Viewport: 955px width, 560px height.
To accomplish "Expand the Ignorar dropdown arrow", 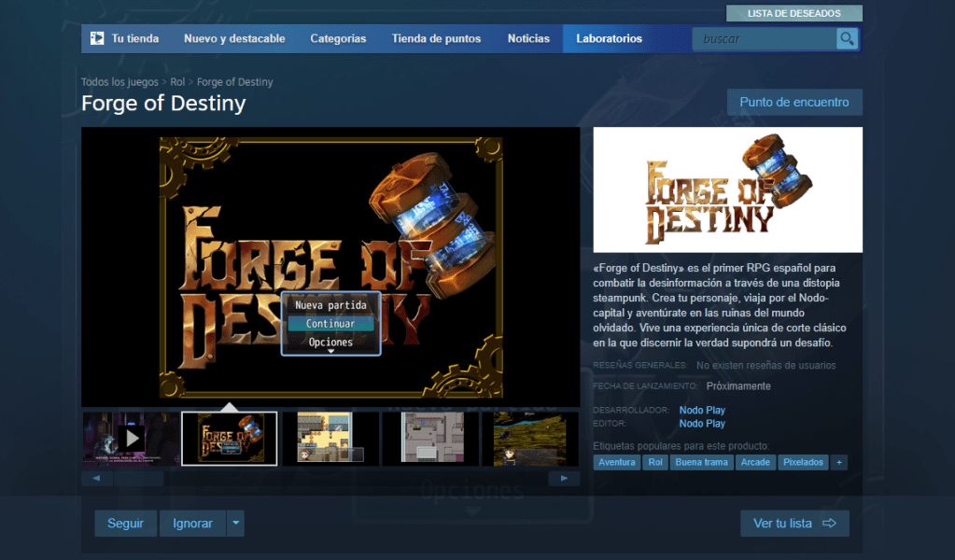I will tap(236, 524).
